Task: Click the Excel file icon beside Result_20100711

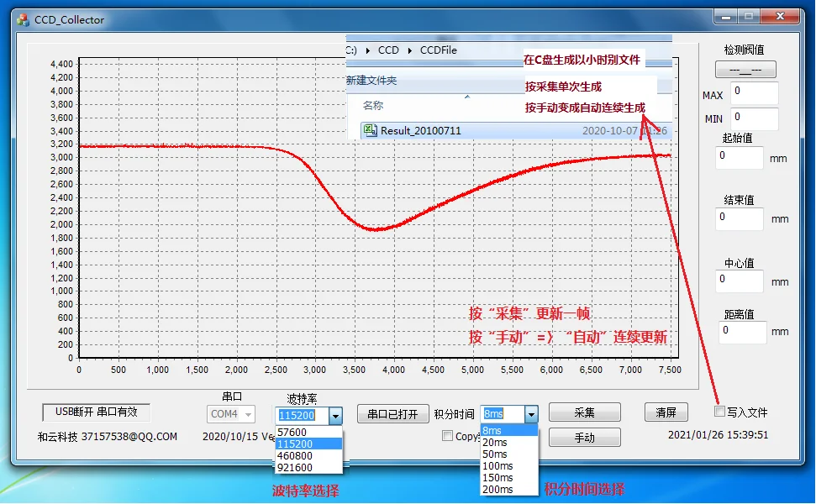Action: coord(370,130)
